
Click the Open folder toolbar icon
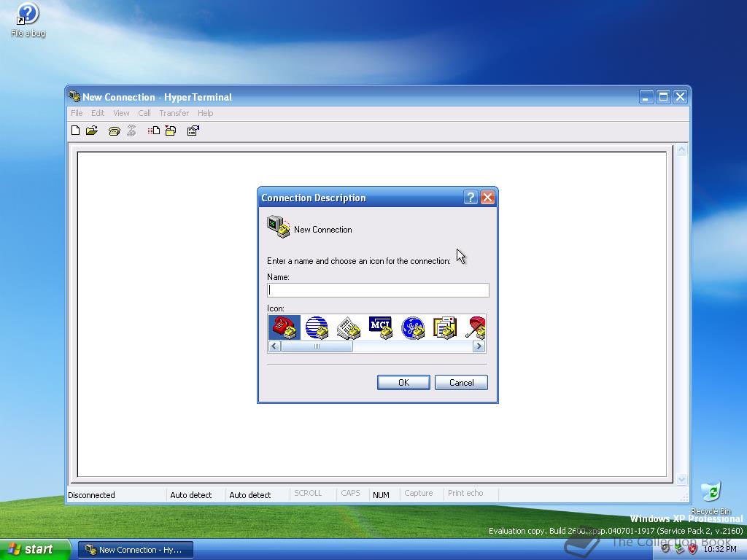coord(92,131)
